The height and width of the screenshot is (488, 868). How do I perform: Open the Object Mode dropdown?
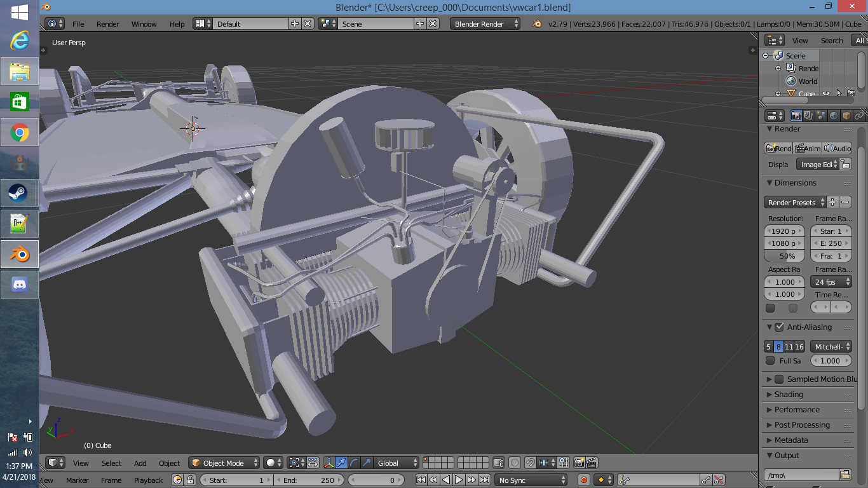pos(225,463)
